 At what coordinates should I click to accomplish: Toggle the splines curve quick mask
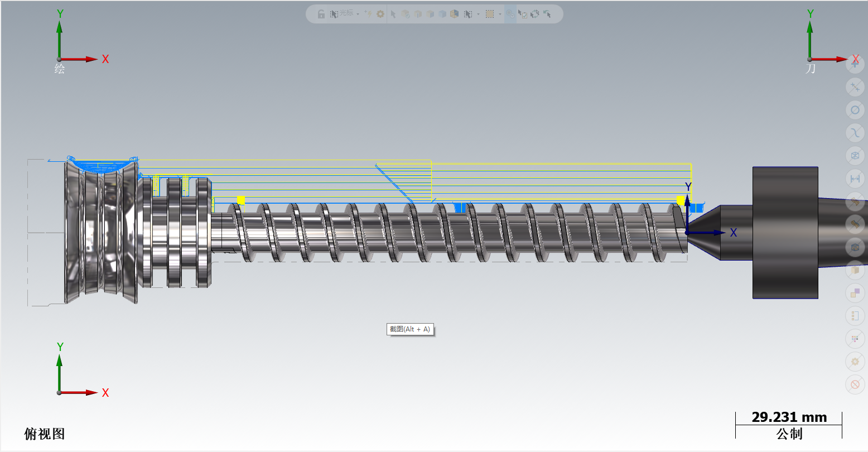coord(855,132)
